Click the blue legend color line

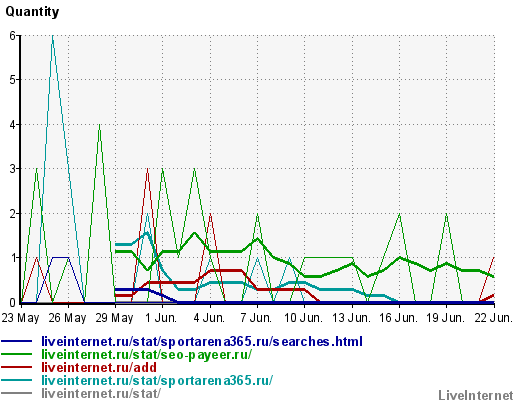[x=17, y=341]
